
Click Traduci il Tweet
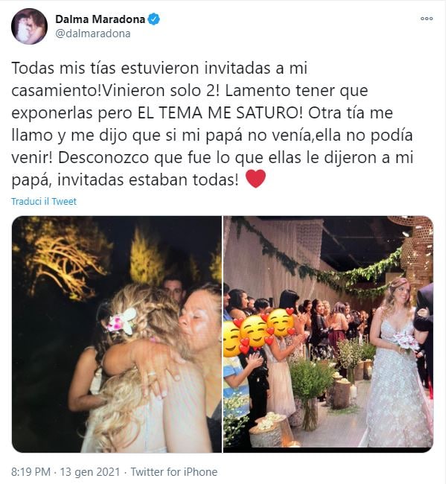44,202
